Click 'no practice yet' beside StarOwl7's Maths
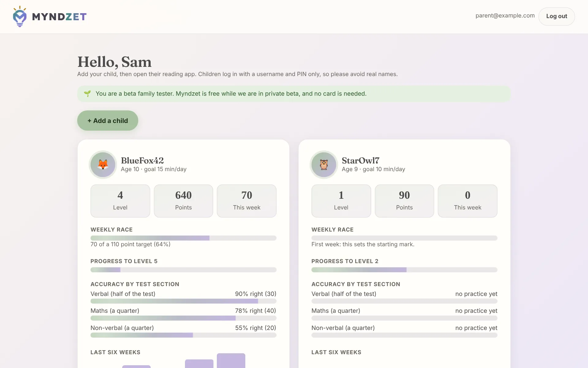This screenshot has height=368, width=588. coord(476,311)
